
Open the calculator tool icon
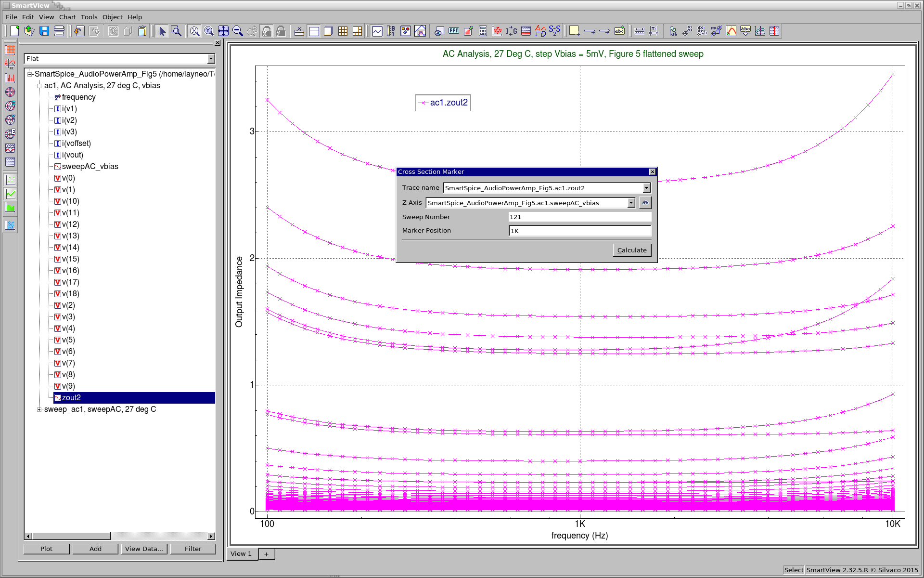click(483, 31)
